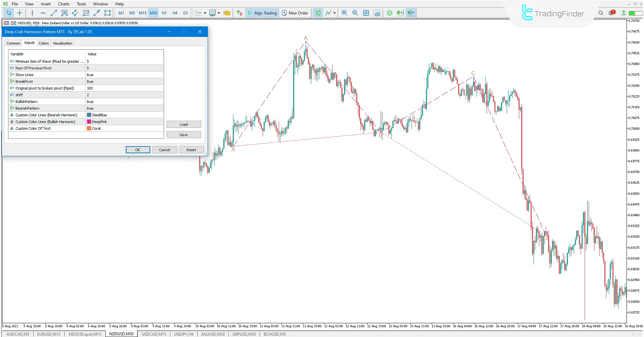
Task: Switch to the Colors tab
Action: click(x=44, y=43)
